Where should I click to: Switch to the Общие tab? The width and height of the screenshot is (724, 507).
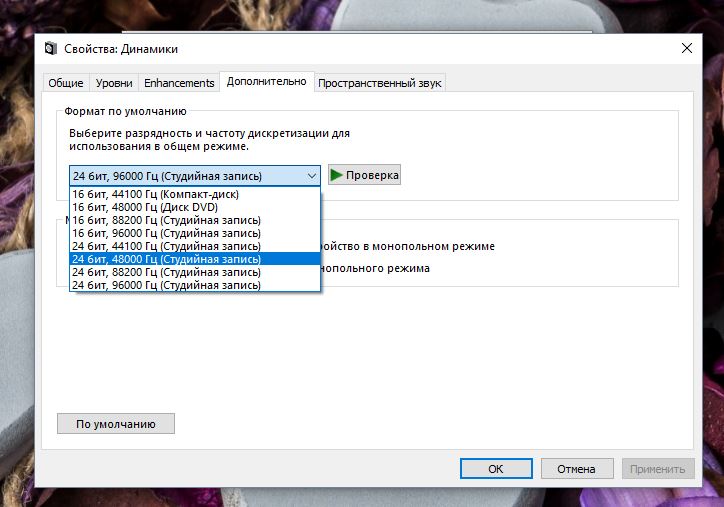[66, 83]
